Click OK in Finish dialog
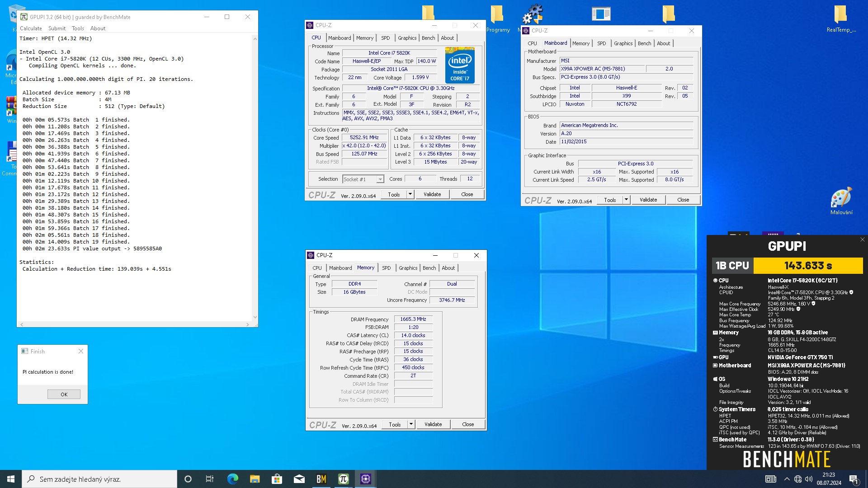Image resolution: width=868 pixels, height=488 pixels. (64, 394)
